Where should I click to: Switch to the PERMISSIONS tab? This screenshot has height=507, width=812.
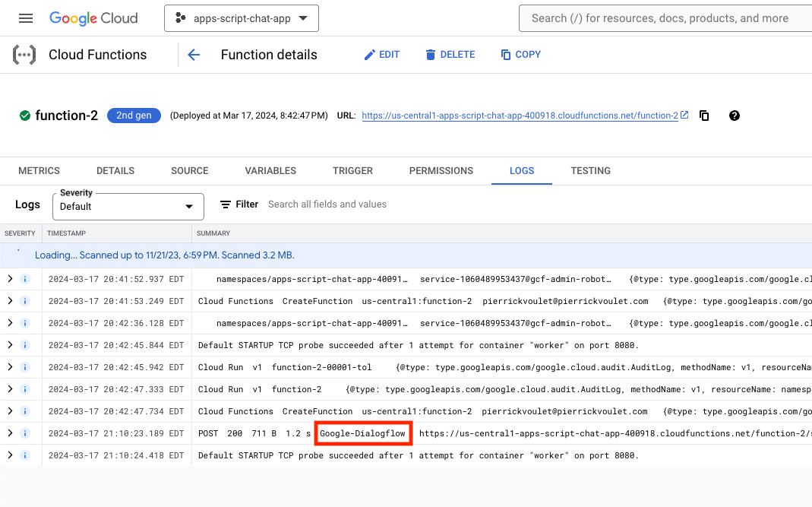tap(441, 171)
